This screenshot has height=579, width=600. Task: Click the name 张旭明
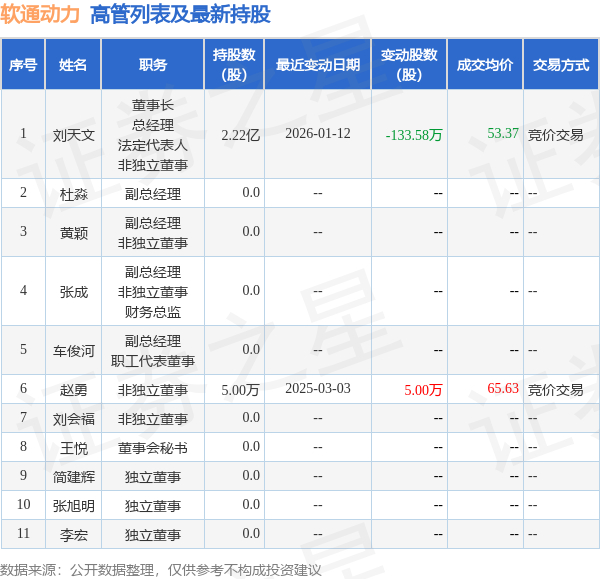73,506
